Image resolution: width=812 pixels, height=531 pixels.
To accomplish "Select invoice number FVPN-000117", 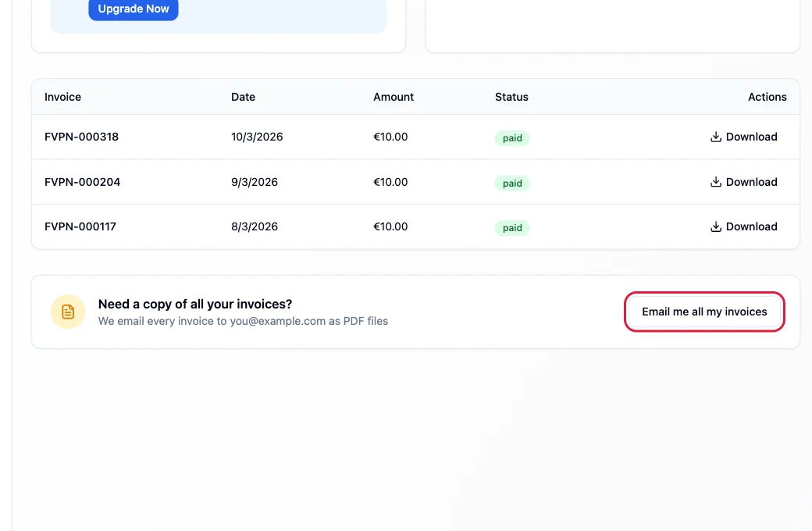I will click(80, 226).
